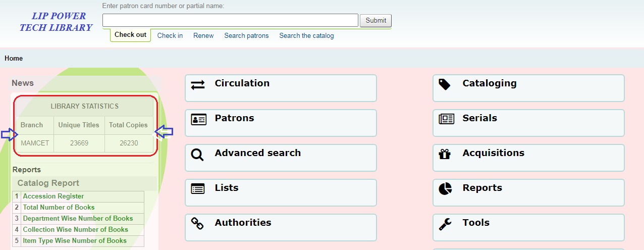This screenshot has height=250, width=644.
Task: Click the Submit button
Action: [x=375, y=20]
